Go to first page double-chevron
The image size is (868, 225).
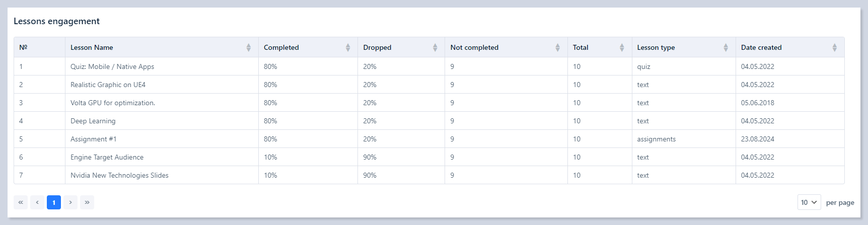click(x=21, y=202)
